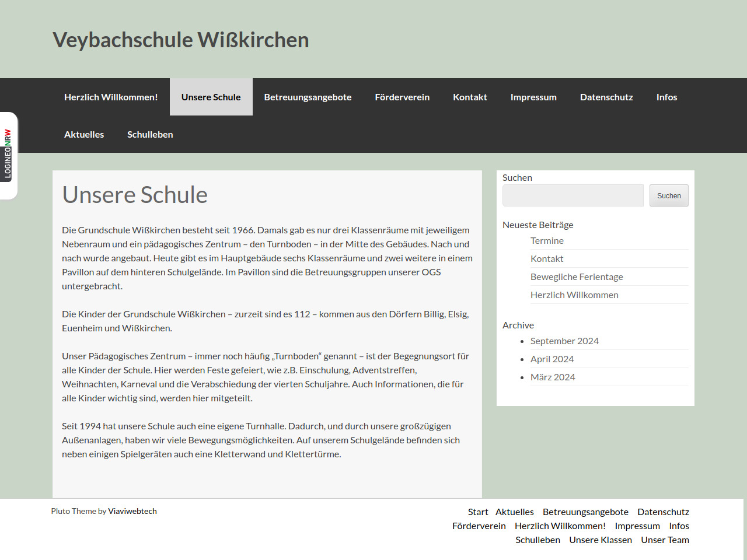This screenshot has width=747, height=560.
Task: Open Betreuungsangebote in the main menu
Action: [x=308, y=97]
